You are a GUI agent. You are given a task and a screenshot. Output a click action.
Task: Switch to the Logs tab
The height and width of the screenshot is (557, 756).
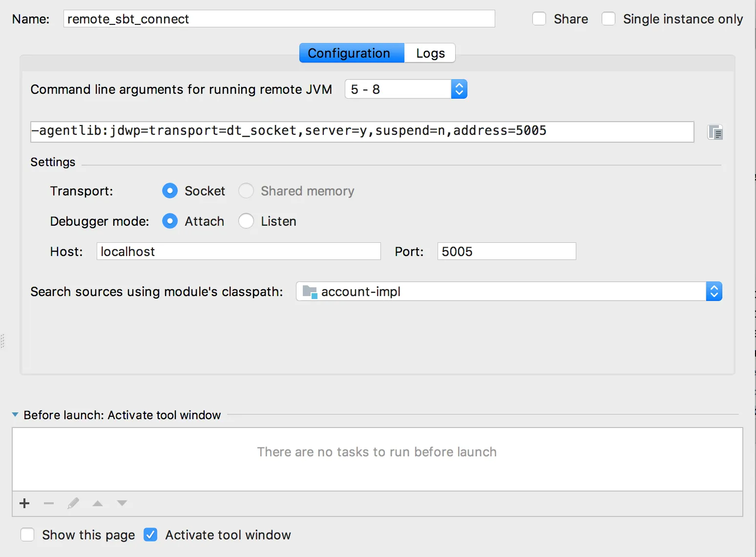point(430,53)
